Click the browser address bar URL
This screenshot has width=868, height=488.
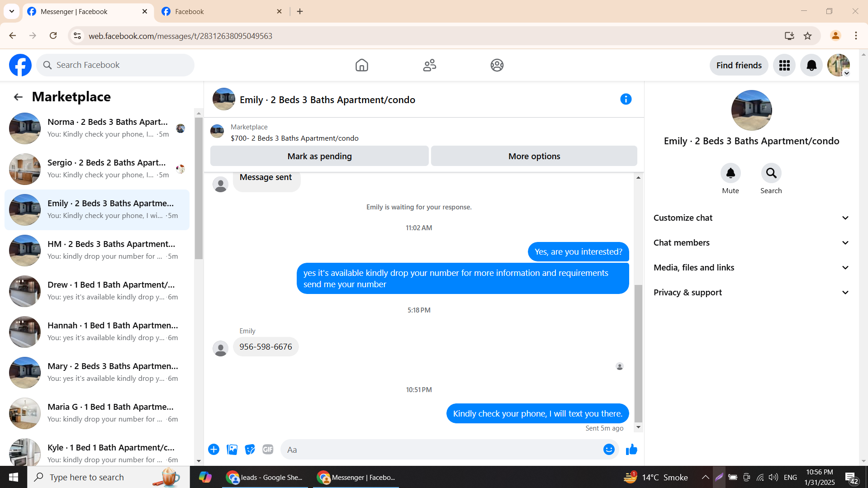[180, 36]
